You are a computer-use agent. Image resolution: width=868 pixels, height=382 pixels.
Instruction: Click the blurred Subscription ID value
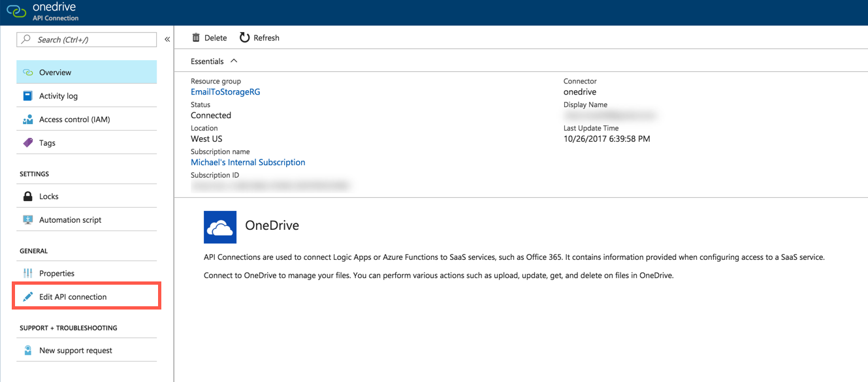coord(270,186)
